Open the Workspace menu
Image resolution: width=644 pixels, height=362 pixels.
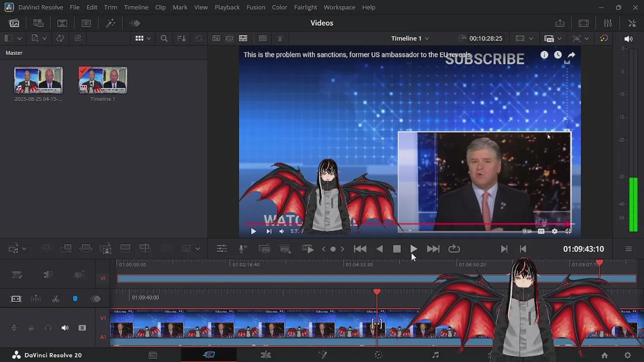click(339, 7)
